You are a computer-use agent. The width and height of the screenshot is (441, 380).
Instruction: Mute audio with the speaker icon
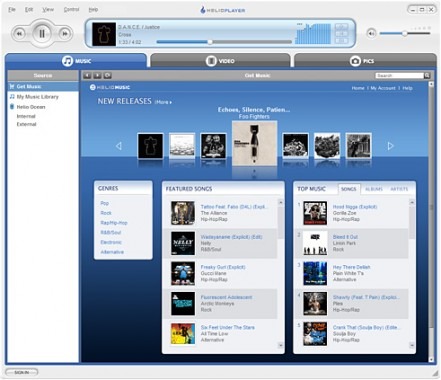point(371,33)
